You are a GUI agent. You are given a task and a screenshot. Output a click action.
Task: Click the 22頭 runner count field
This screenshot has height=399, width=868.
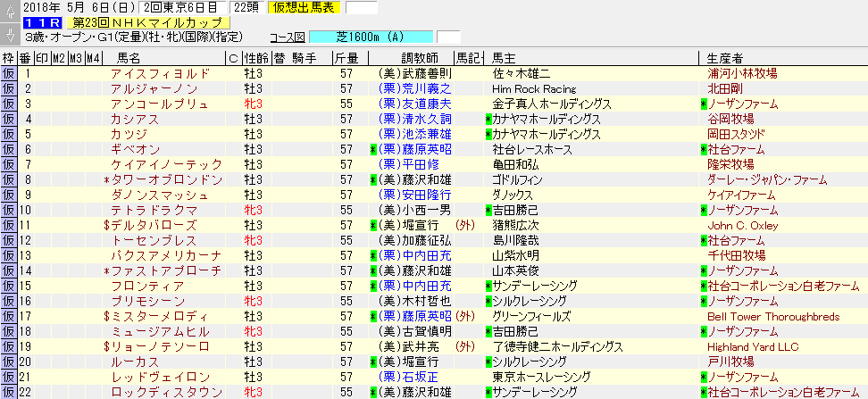click(x=246, y=8)
